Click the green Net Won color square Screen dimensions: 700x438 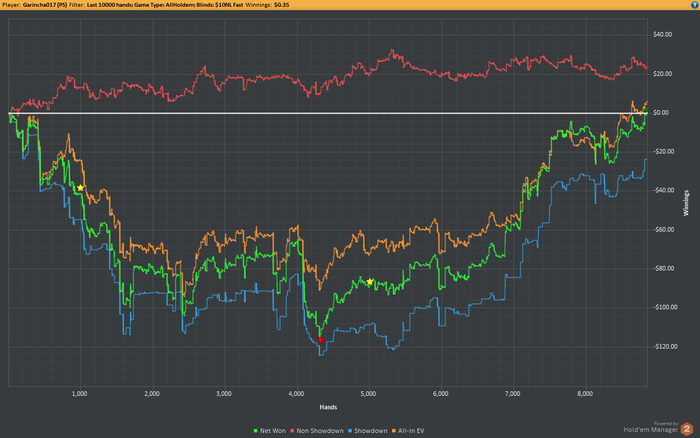click(x=256, y=431)
